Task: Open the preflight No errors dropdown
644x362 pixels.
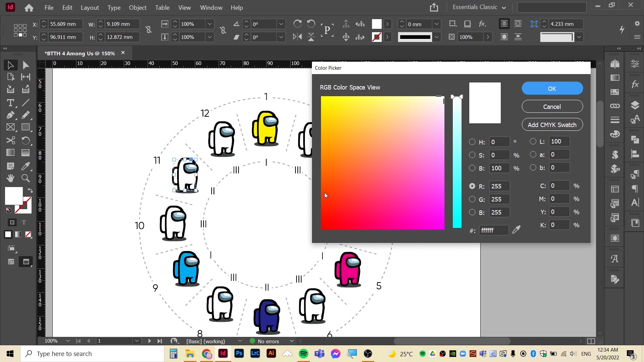Action: pos(291,341)
